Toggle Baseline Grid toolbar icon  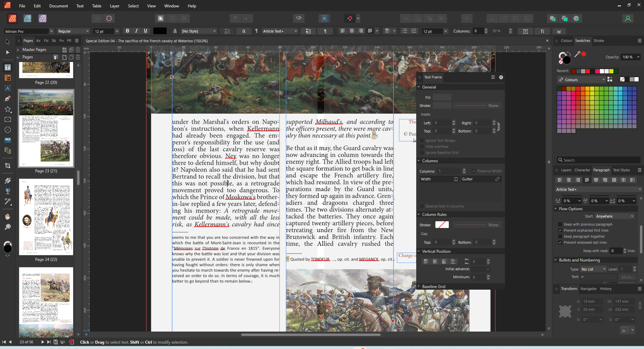[324, 18]
